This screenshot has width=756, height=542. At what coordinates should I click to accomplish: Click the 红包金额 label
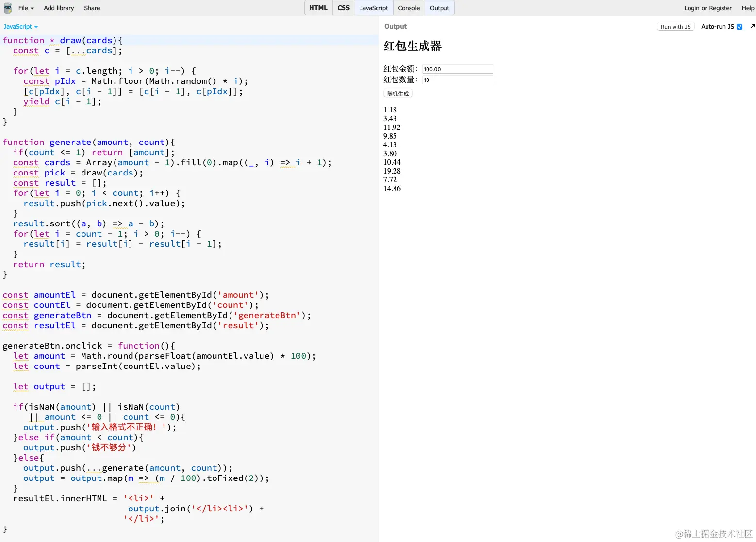click(x=400, y=69)
